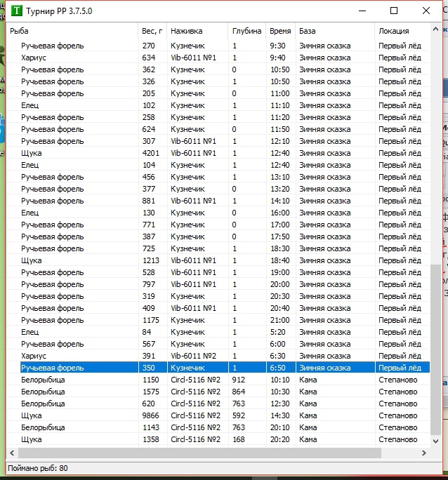Maximize the Турнир РР window
Viewport: 448px width, 480px height.
[394, 11]
